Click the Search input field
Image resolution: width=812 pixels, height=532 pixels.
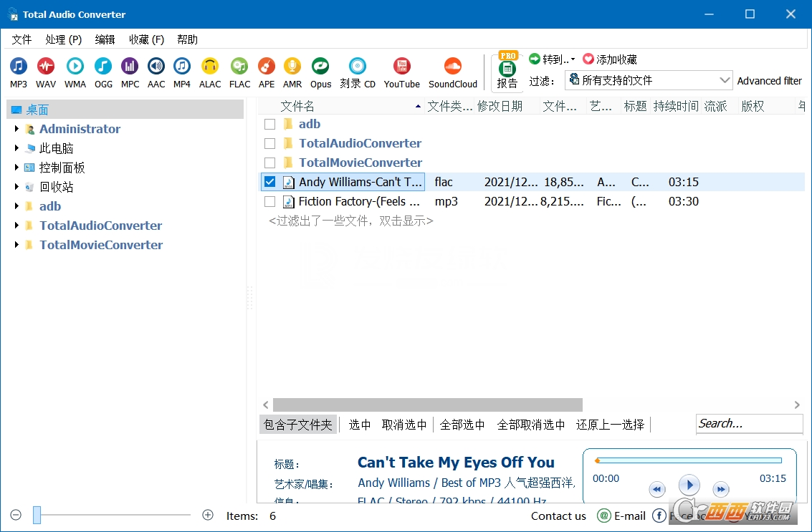tap(749, 424)
